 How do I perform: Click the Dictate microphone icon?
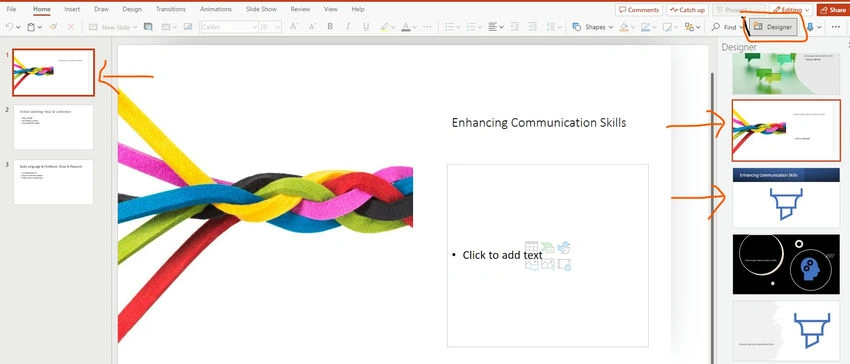click(810, 27)
